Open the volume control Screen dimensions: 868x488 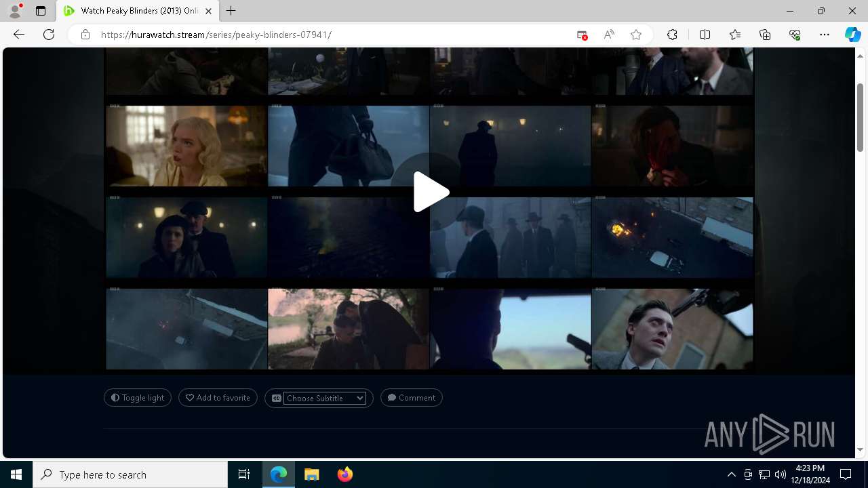[x=780, y=474]
